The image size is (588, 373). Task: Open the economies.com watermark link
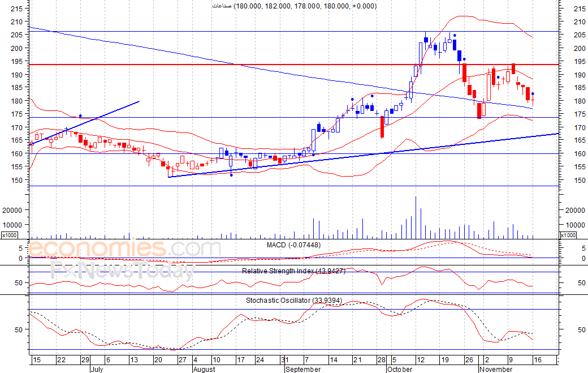pos(124,249)
